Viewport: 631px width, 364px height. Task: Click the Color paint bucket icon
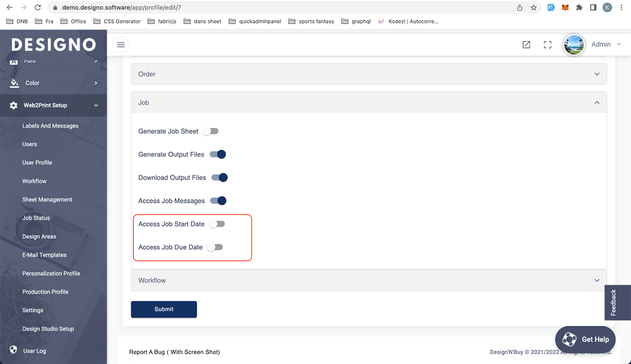(x=15, y=83)
